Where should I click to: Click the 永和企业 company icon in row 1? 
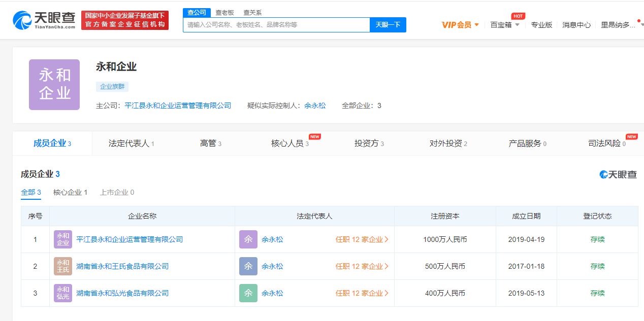63,239
